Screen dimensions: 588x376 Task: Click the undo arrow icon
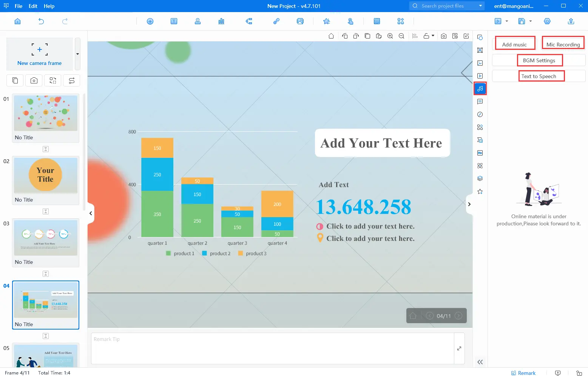41,22
